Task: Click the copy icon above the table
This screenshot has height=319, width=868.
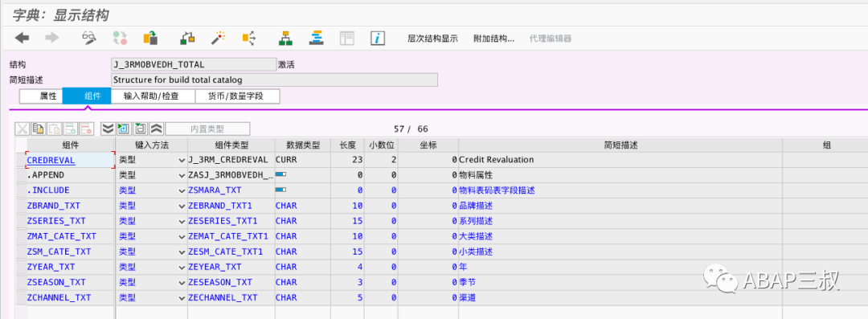Action: click(39, 129)
